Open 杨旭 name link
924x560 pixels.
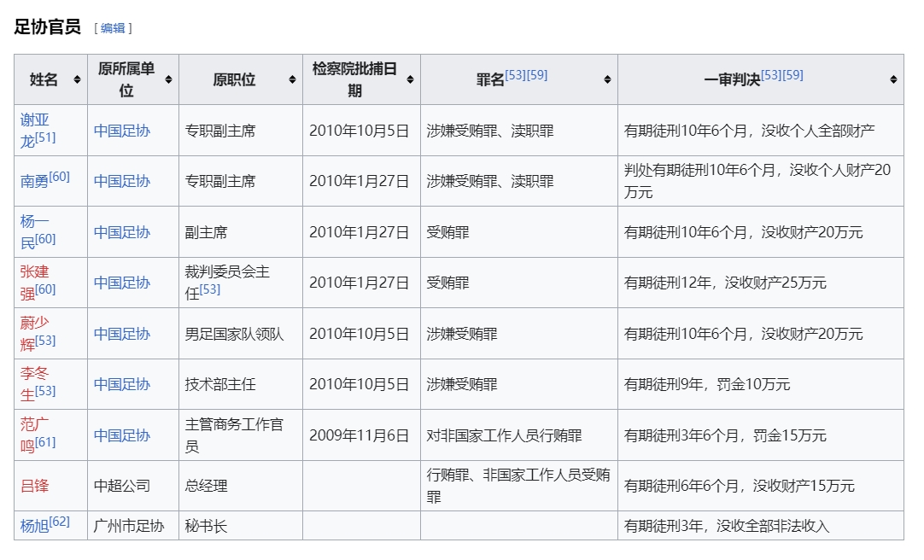34,526
